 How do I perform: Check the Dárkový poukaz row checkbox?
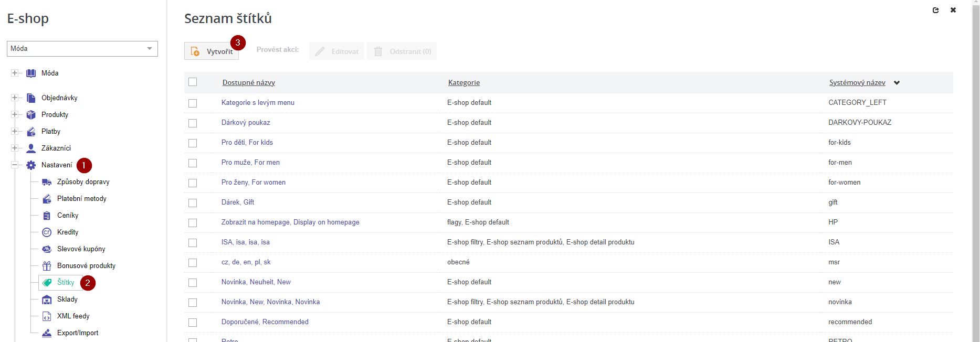click(x=193, y=123)
